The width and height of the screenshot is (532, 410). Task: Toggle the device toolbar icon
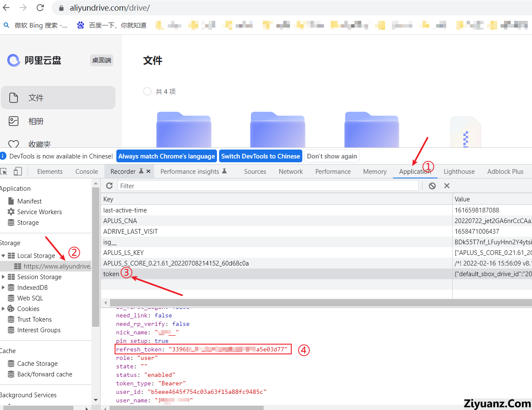coord(18,171)
